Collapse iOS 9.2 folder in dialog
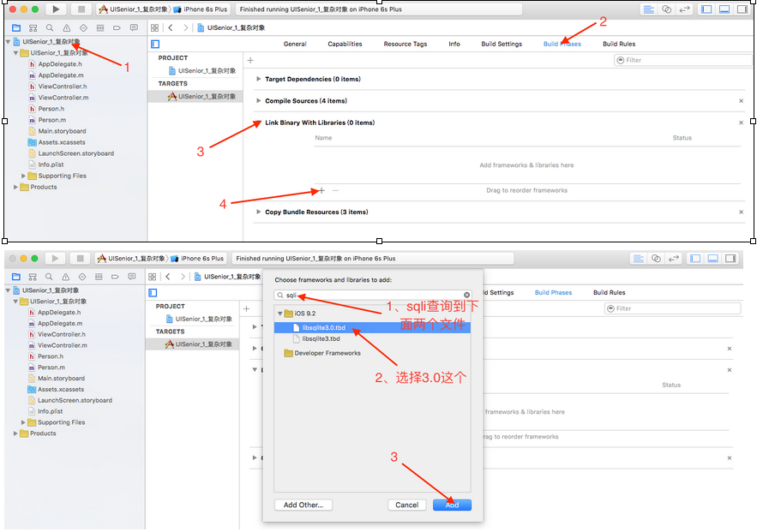 pos(279,313)
